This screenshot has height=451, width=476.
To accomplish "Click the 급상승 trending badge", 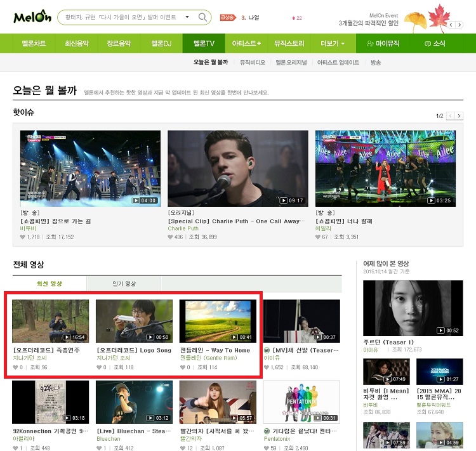I will [x=228, y=18].
